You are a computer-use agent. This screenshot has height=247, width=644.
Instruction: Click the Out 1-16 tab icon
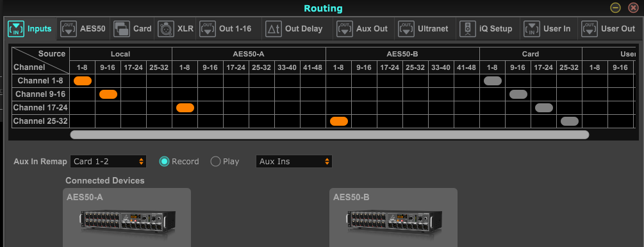coord(208,29)
